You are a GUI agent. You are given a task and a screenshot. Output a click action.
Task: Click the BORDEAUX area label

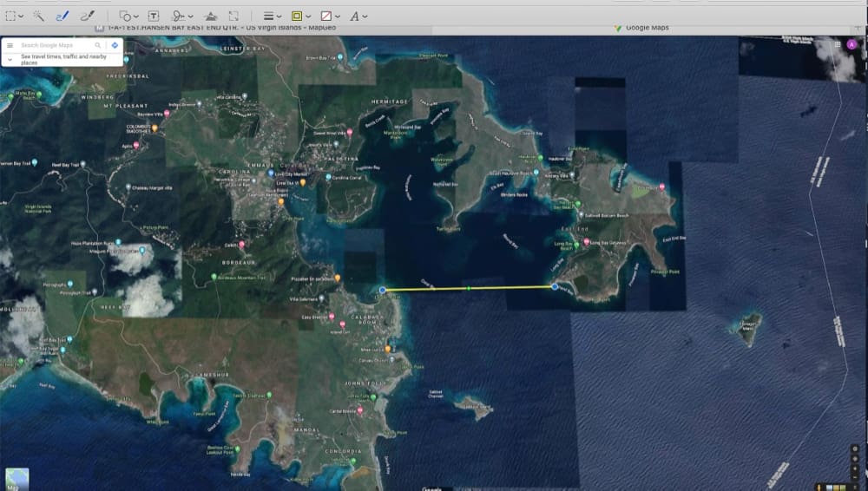pyautogui.click(x=239, y=262)
